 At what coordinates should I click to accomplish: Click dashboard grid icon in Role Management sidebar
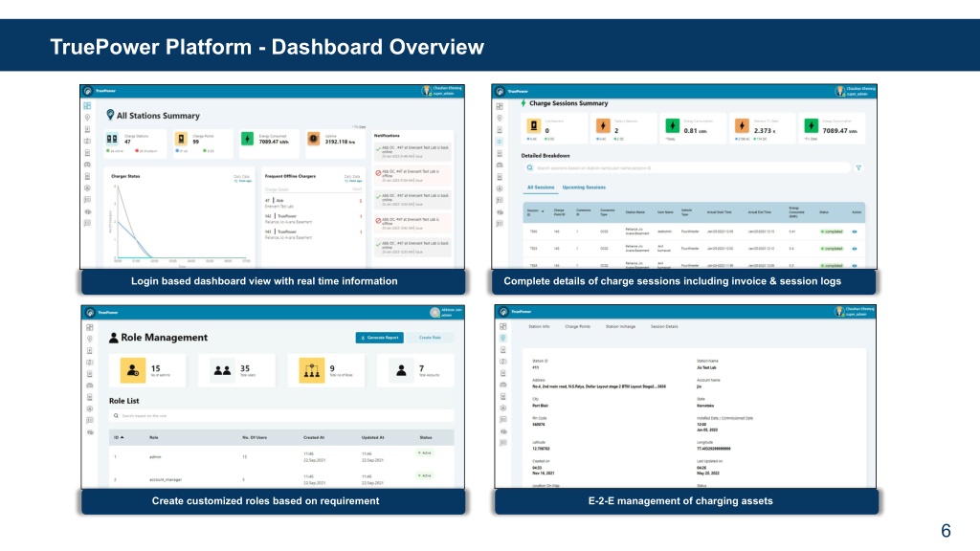click(90, 327)
